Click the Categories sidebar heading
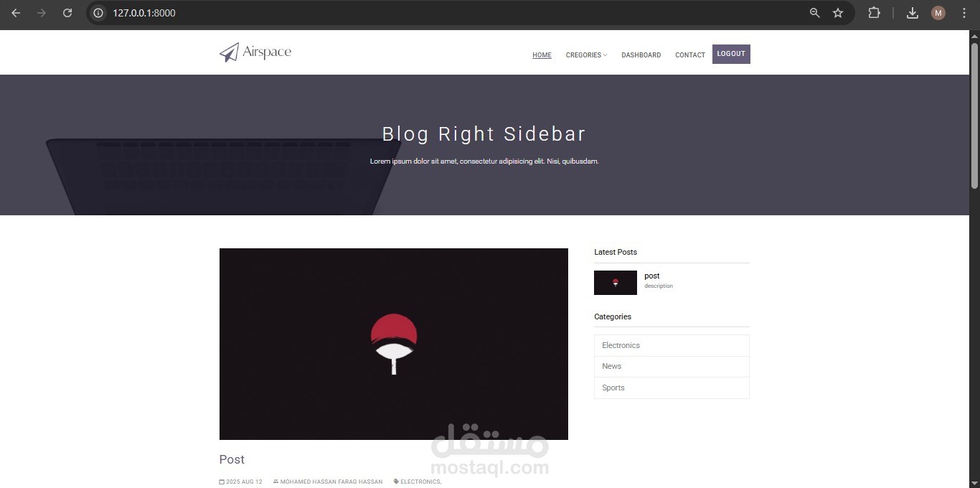The image size is (980, 488). pyautogui.click(x=613, y=316)
